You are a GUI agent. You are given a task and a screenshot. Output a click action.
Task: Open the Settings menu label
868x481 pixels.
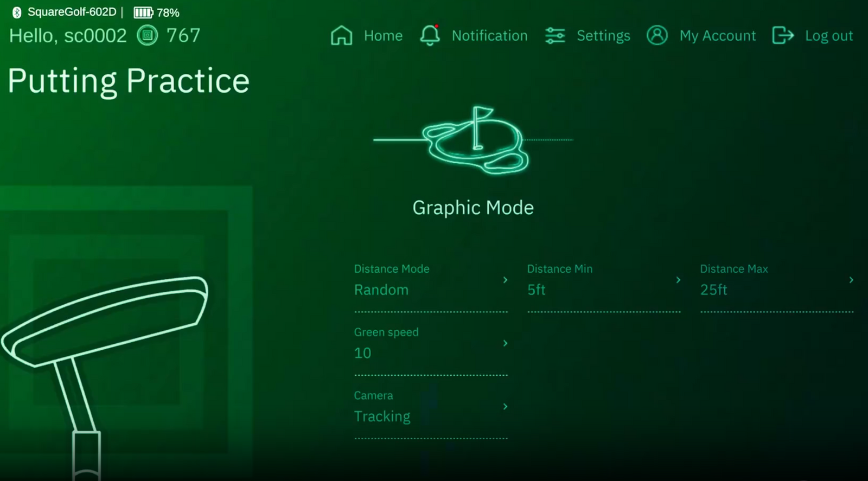(x=603, y=36)
